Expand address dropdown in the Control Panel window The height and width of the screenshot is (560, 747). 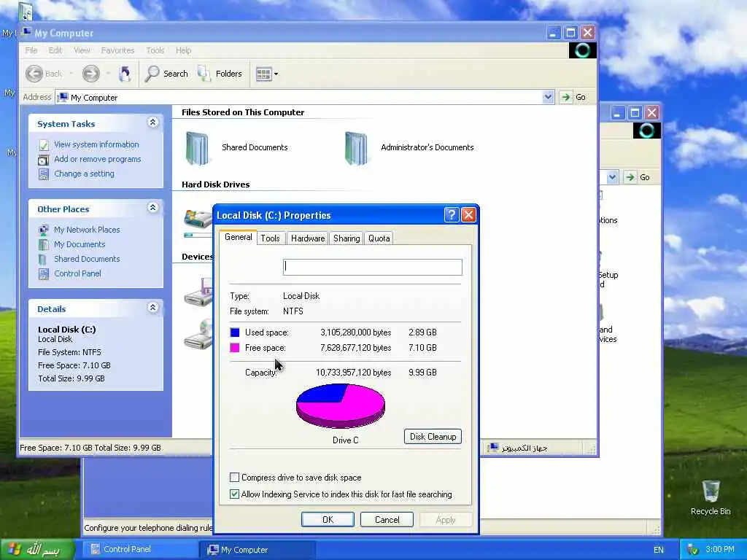(613, 177)
